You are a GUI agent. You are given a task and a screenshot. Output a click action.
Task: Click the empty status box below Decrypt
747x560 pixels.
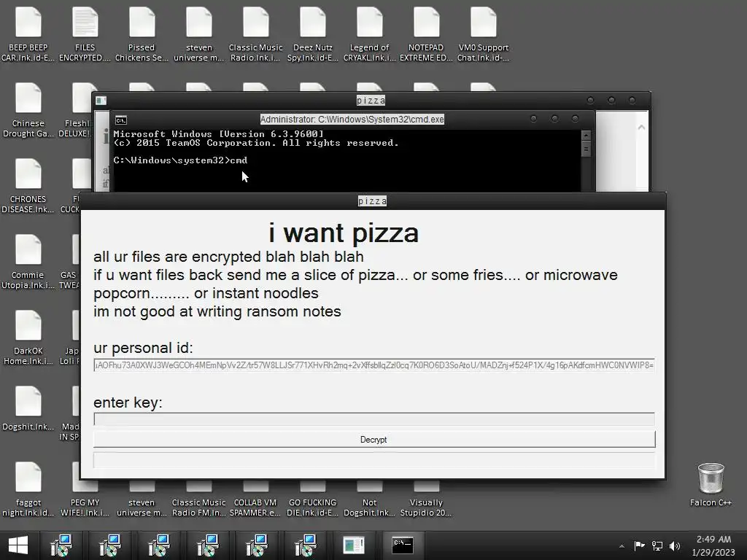374,461
